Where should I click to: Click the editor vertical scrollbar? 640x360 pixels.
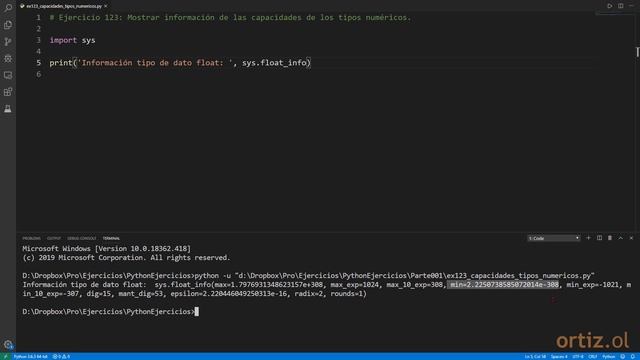637,122
